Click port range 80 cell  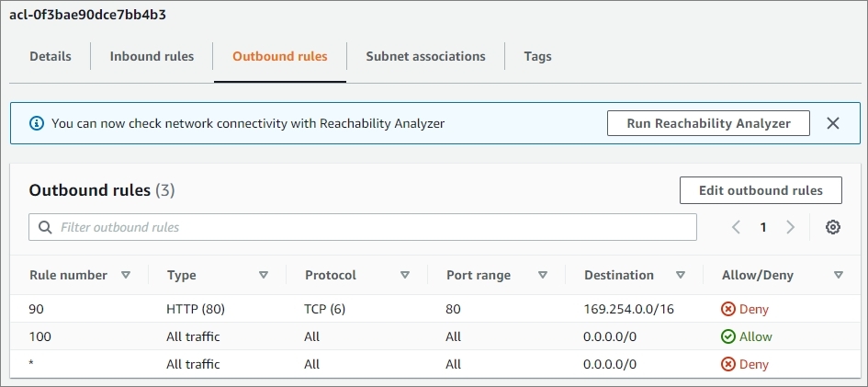(453, 309)
